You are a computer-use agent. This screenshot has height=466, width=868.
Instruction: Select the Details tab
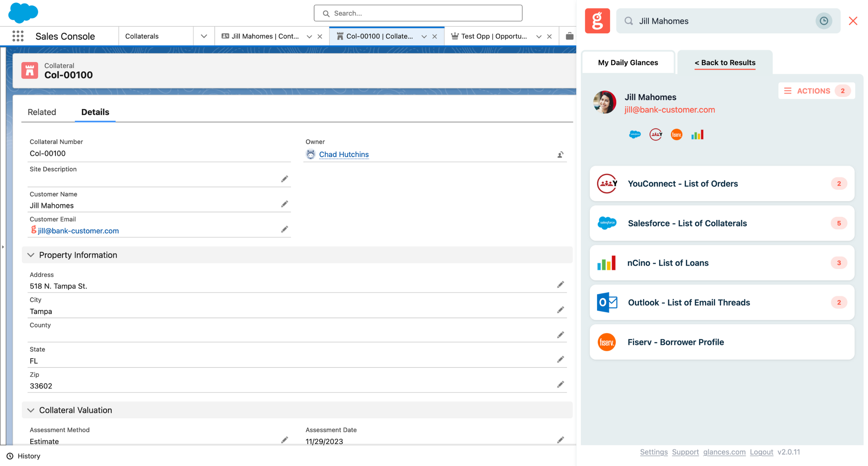click(x=95, y=112)
